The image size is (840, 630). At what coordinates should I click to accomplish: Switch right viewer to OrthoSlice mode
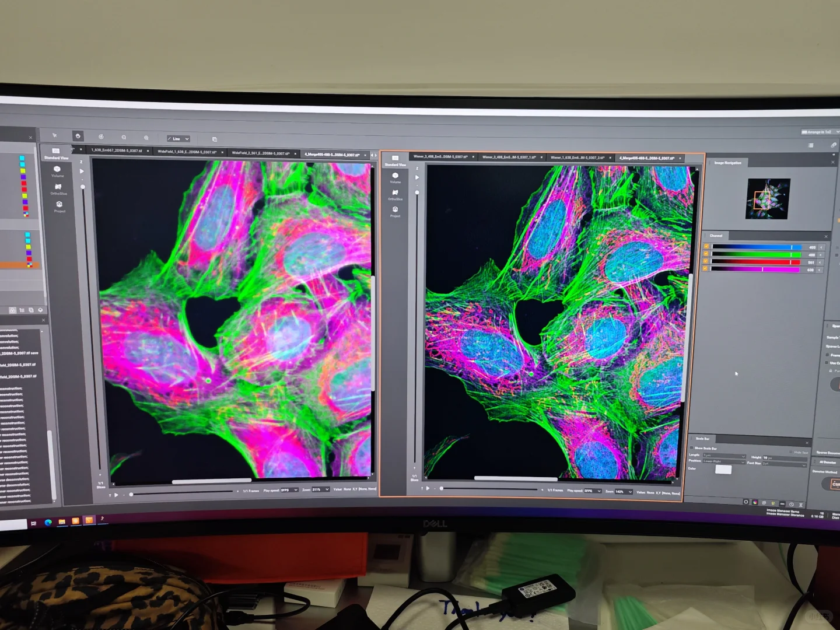tap(395, 195)
